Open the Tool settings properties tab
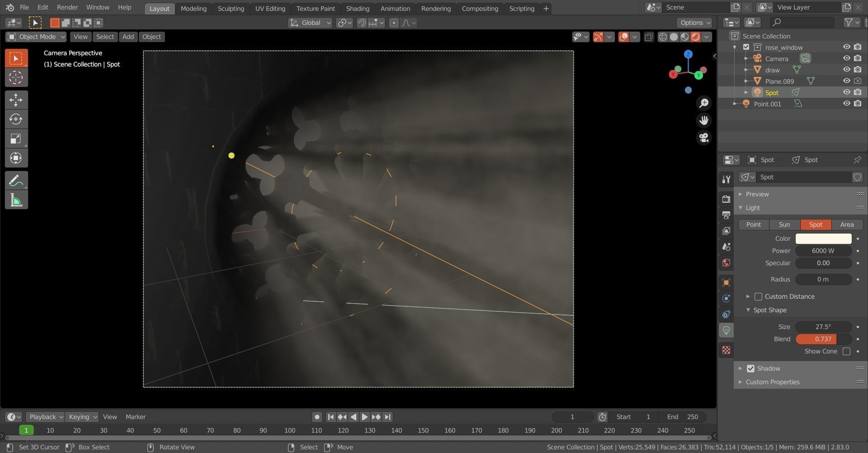The height and width of the screenshot is (453, 868). point(726,180)
